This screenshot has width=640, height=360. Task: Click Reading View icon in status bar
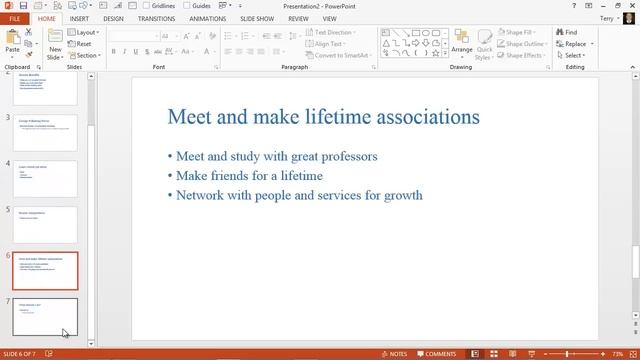pyautogui.click(x=513, y=354)
